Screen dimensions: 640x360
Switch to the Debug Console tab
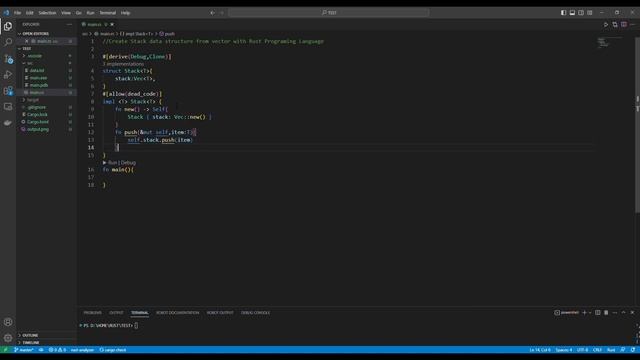256,313
